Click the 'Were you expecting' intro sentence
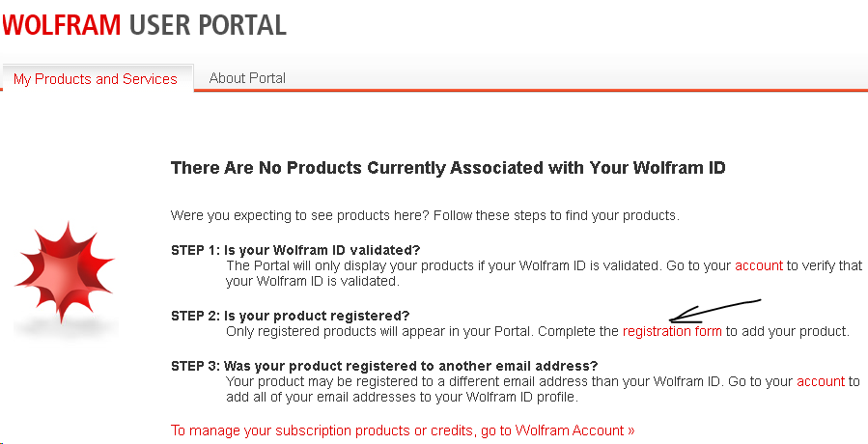 (425, 215)
